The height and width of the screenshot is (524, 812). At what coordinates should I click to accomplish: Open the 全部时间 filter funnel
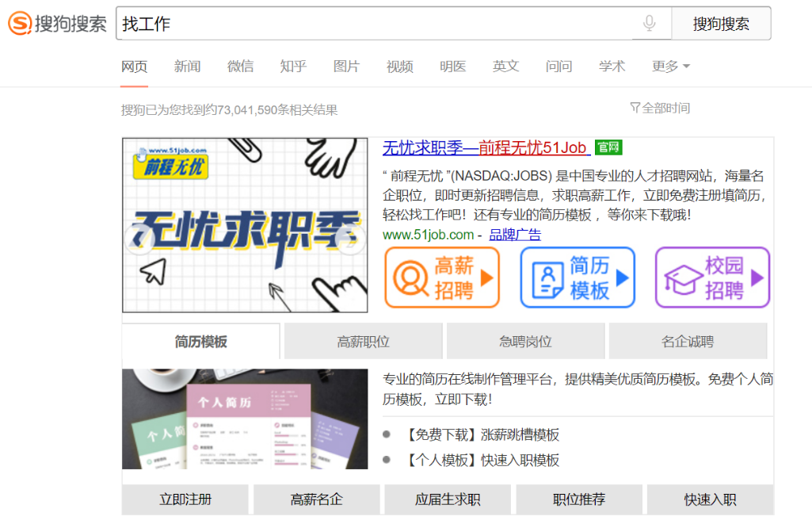[660, 108]
